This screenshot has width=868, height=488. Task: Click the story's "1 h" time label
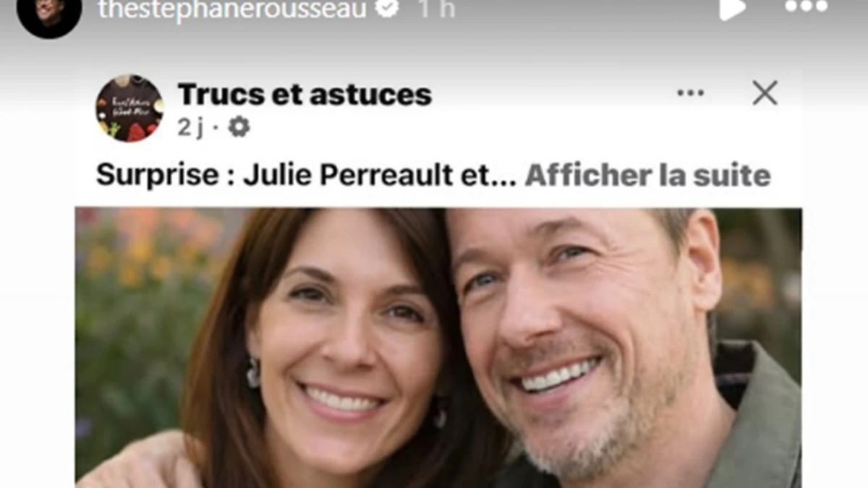(x=437, y=9)
